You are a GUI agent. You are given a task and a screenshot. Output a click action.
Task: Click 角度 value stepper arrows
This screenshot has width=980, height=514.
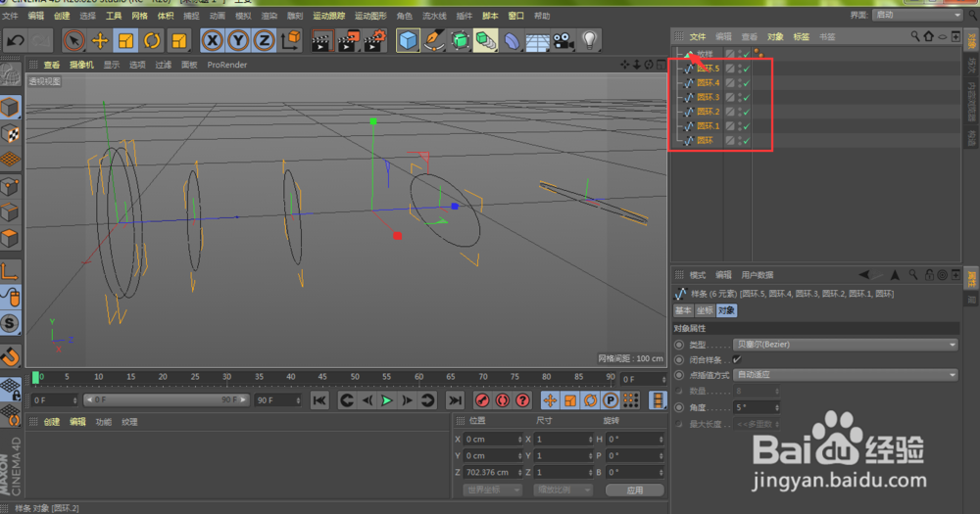(x=777, y=407)
